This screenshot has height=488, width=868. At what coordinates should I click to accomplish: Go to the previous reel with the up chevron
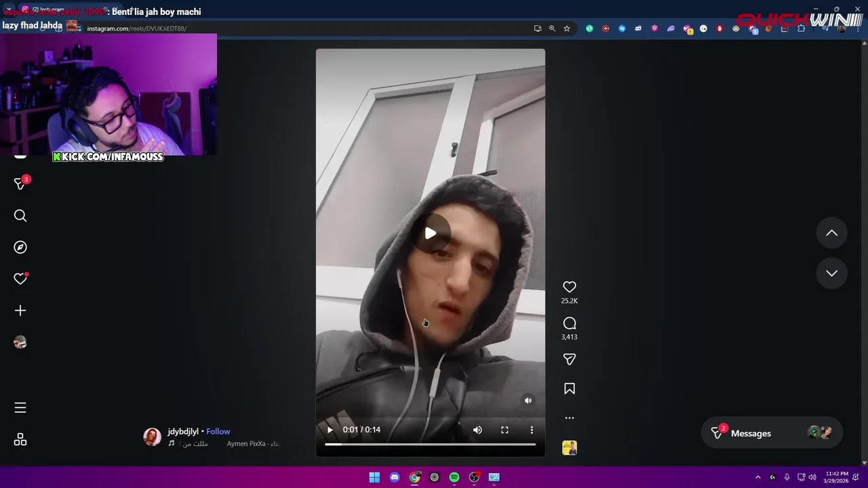click(832, 233)
